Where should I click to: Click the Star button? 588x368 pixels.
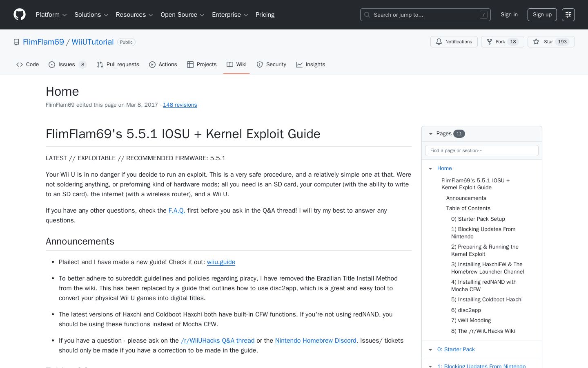[551, 42]
